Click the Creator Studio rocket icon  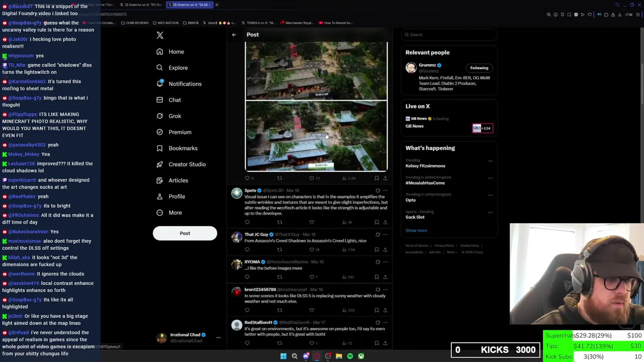click(x=159, y=164)
